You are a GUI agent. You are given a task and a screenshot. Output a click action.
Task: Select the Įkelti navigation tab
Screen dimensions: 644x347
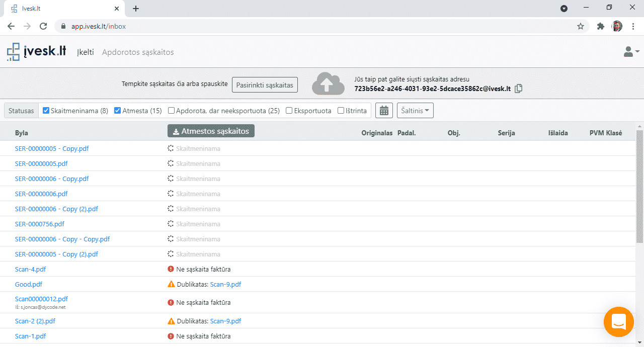[85, 52]
